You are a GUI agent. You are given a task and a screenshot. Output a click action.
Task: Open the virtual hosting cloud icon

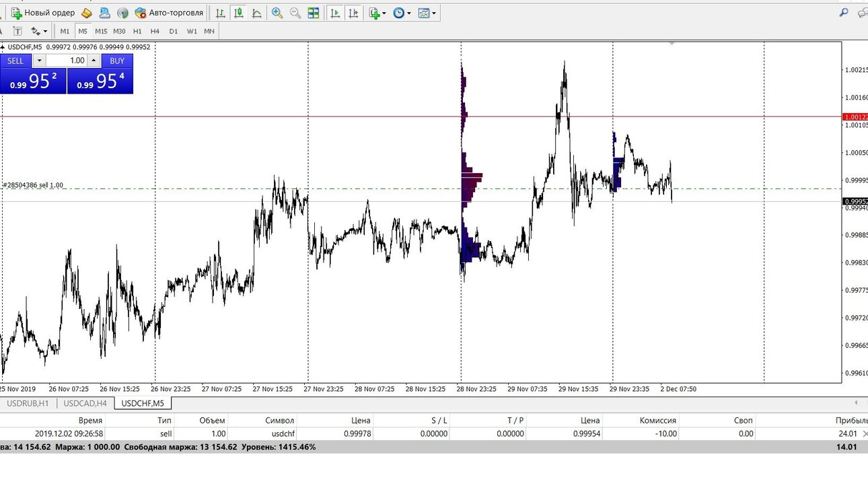pyautogui.click(x=104, y=13)
